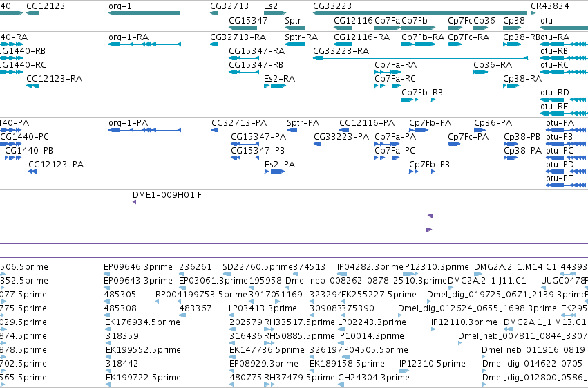Click the CR43834 gene label
Image resolution: width=588 pixels, height=388 pixels.
tap(550, 6)
